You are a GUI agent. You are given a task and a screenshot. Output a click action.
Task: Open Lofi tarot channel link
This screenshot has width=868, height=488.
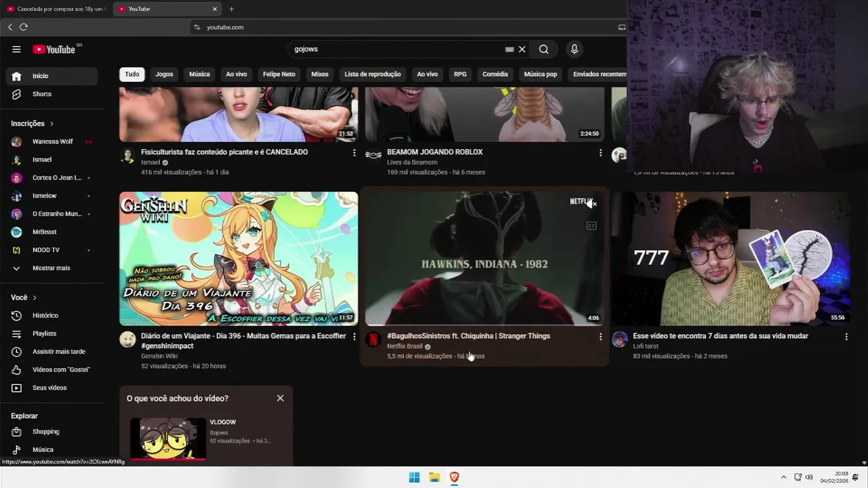[647, 346]
